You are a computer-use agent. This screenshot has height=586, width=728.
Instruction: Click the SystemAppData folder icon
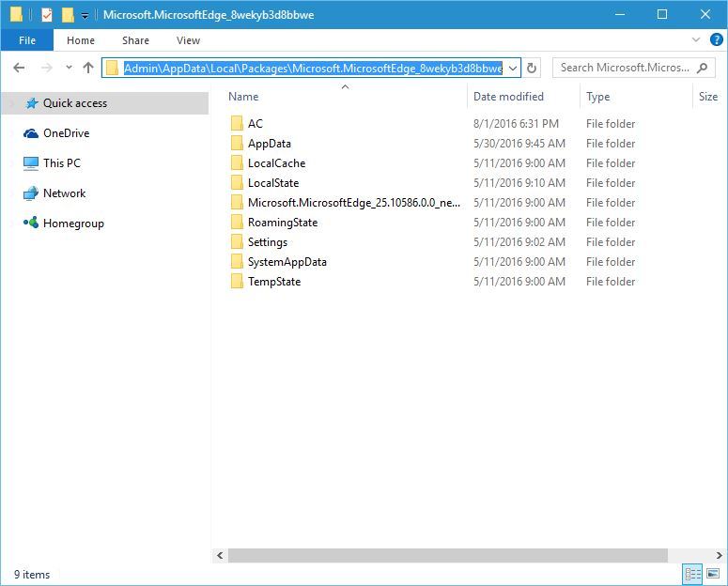point(237,261)
